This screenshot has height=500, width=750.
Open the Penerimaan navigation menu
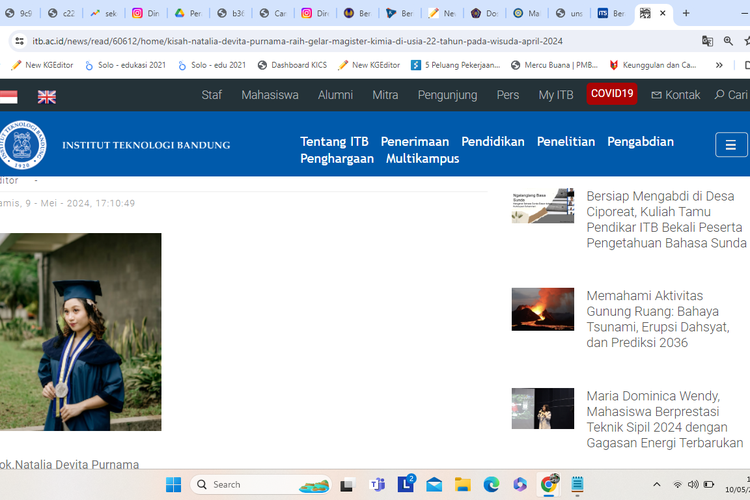pos(414,141)
